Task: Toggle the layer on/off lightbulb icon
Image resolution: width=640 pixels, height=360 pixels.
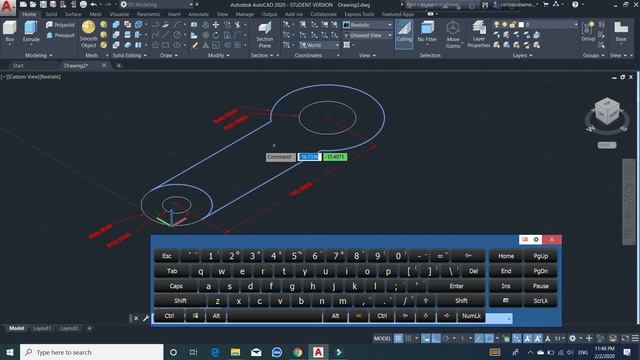Action: tap(496, 25)
